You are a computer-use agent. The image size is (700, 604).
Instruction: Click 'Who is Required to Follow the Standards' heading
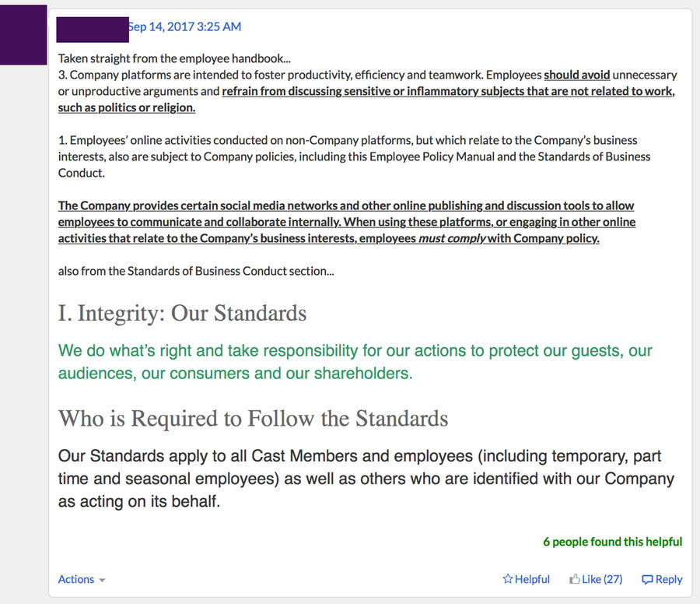253,419
